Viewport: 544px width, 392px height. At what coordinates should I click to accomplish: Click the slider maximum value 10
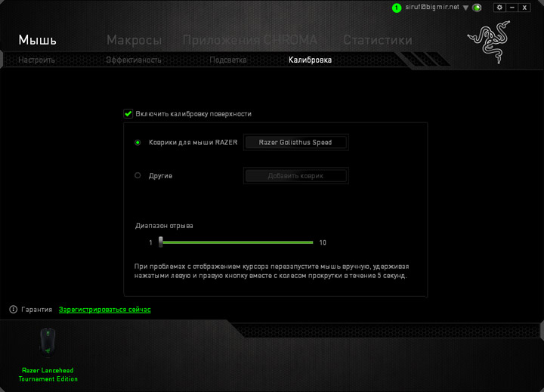323,242
